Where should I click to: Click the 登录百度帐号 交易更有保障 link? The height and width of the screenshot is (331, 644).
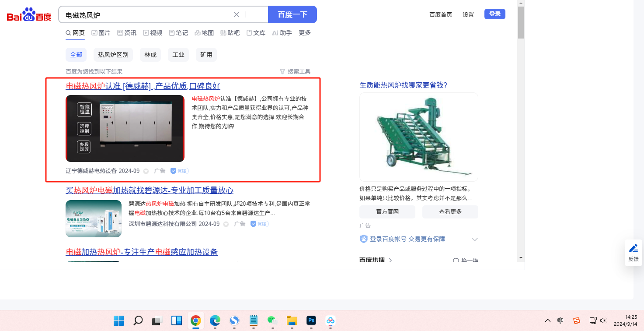pos(407,239)
